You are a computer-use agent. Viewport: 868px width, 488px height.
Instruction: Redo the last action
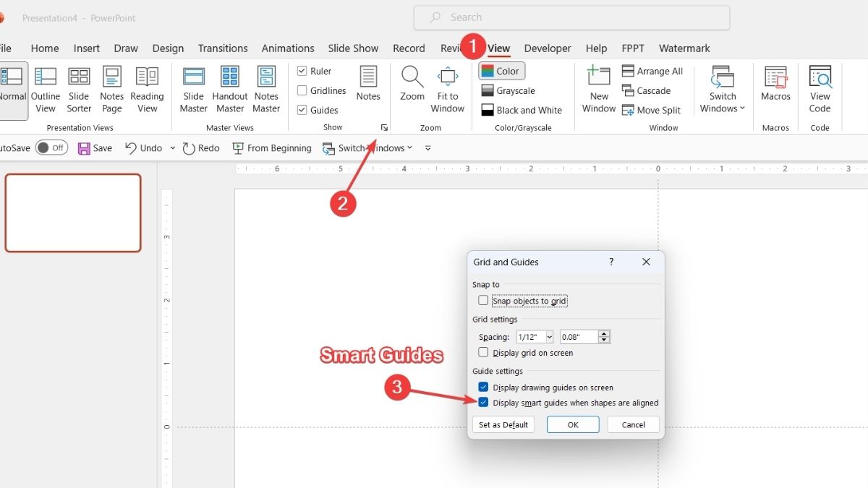point(201,147)
